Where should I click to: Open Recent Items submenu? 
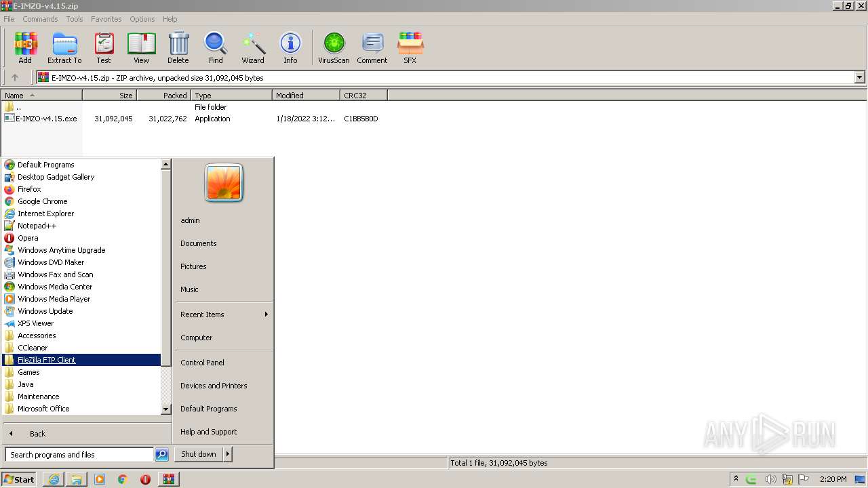click(x=224, y=314)
